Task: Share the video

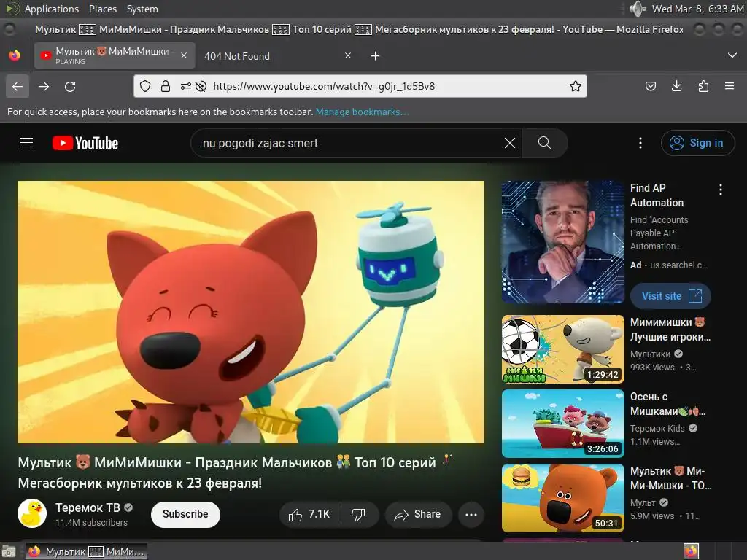Action: (418, 514)
